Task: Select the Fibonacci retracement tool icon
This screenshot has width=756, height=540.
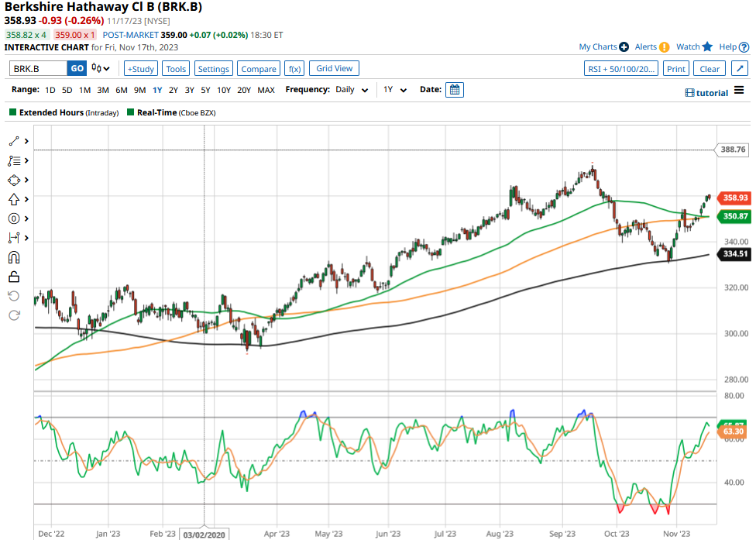Action: 13,160
